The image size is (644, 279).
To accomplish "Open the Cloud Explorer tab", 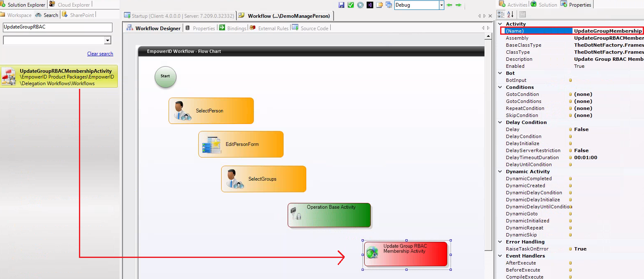I will (69, 5).
